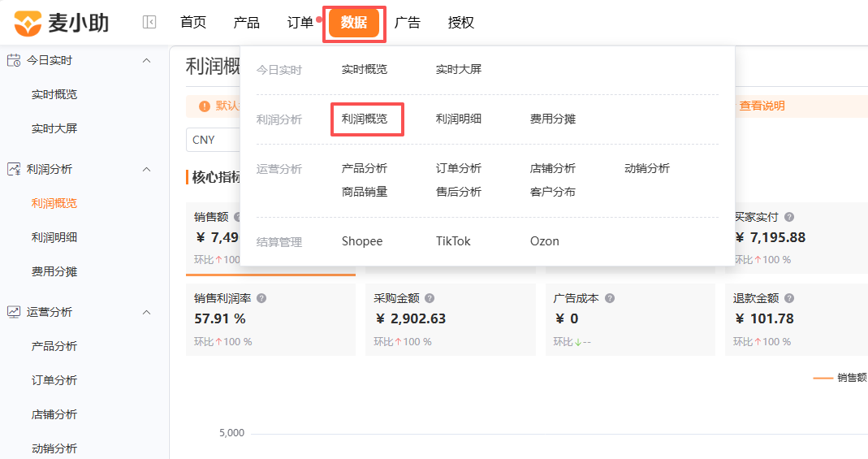
Task: Click the ¥ 7,195.88 value
Action: [x=770, y=237]
